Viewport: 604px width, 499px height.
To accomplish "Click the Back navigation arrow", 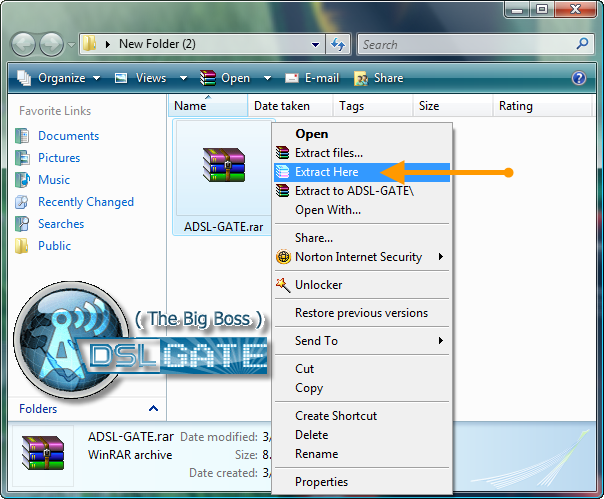I will (23, 44).
